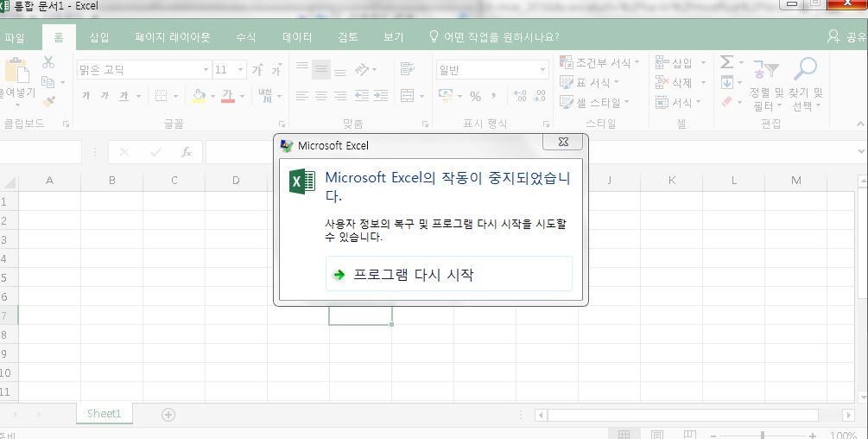Image resolution: width=868 pixels, height=439 pixels.
Task: Click the percent style icon
Action: tap(475, 96)
